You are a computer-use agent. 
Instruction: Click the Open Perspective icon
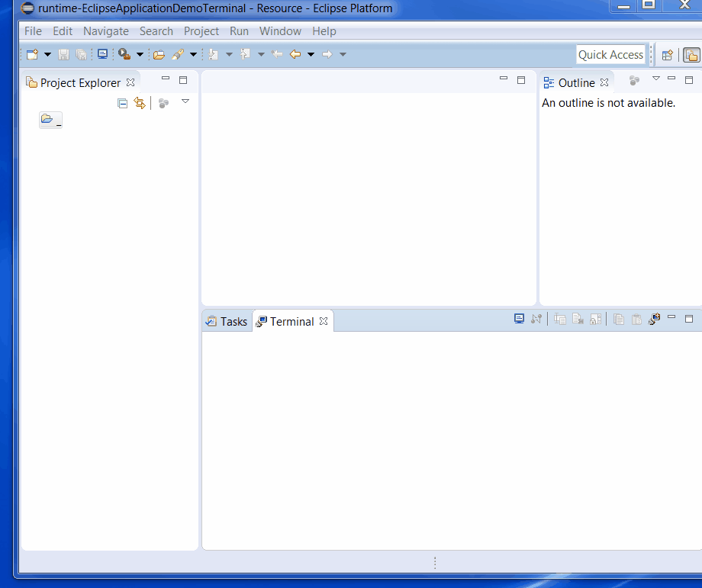(667, 55)
